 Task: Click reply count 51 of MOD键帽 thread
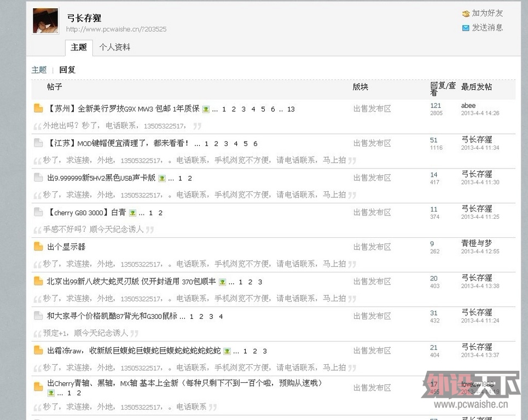tap(434, 141)
